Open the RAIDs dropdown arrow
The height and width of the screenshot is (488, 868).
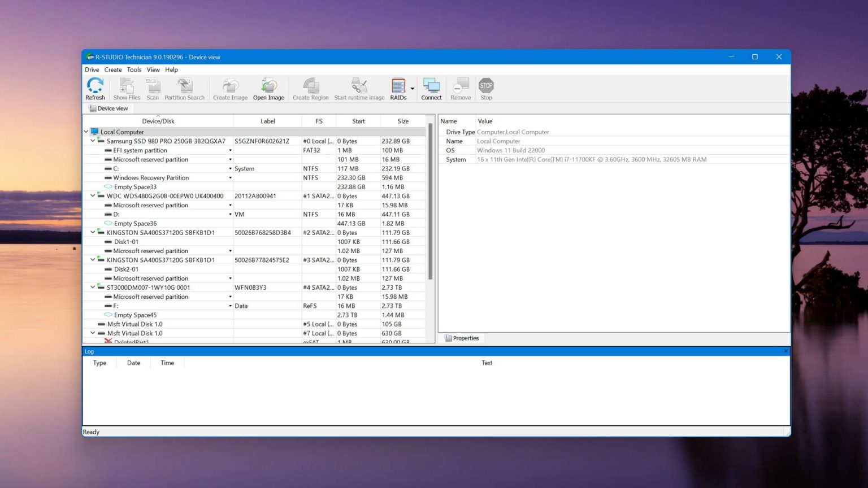(x=413, y=88)
